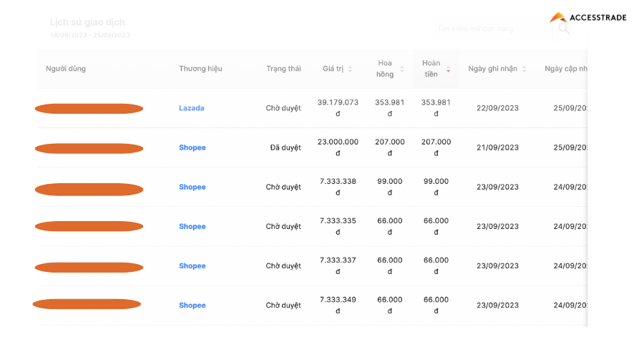The image size is (644, 337).
Task: Open Shopee link in 7.333.335 đ row
Action: point(192,226)
